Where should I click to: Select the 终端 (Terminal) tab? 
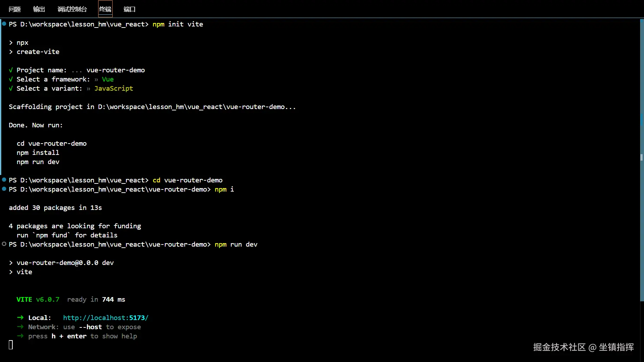tap(105, 9)
